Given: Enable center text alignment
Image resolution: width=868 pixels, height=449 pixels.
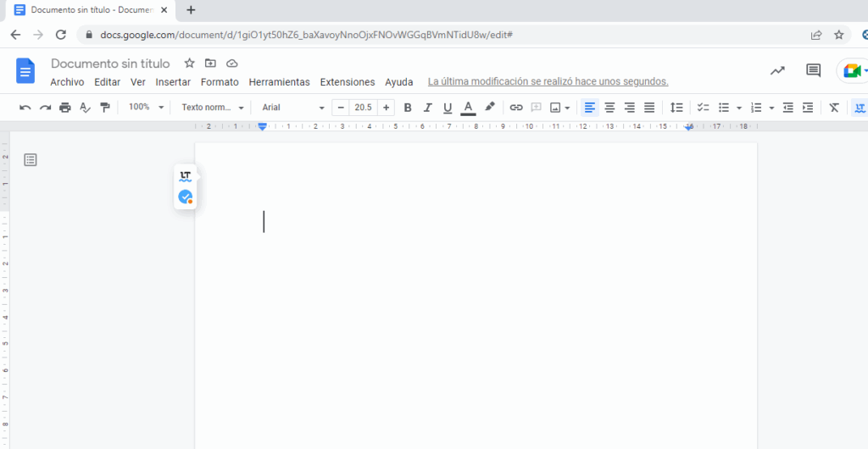Looking at the screenshot, I should click(x=609, y=108).
